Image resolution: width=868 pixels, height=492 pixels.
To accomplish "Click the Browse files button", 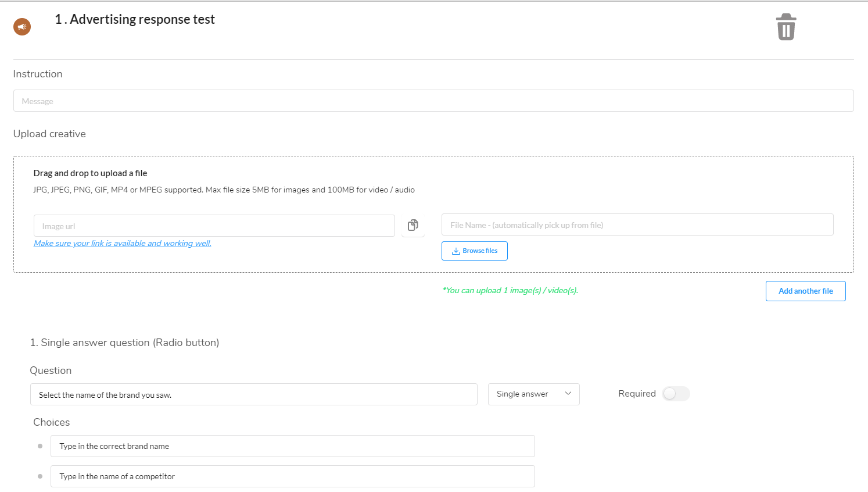I will (474, 251).
